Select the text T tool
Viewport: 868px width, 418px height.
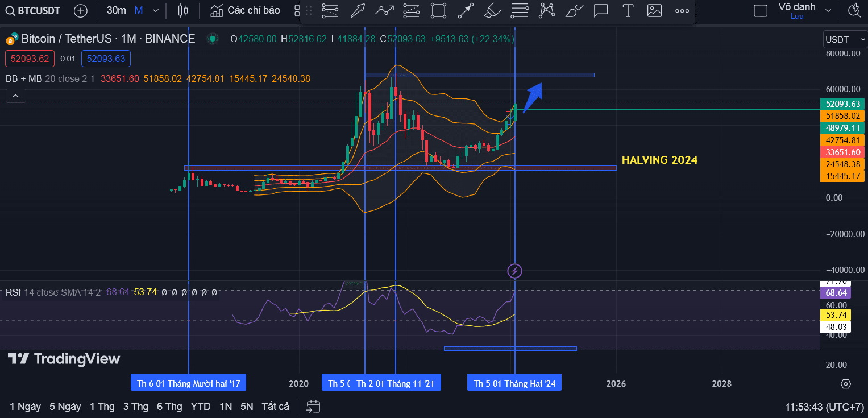coord(628,10)
